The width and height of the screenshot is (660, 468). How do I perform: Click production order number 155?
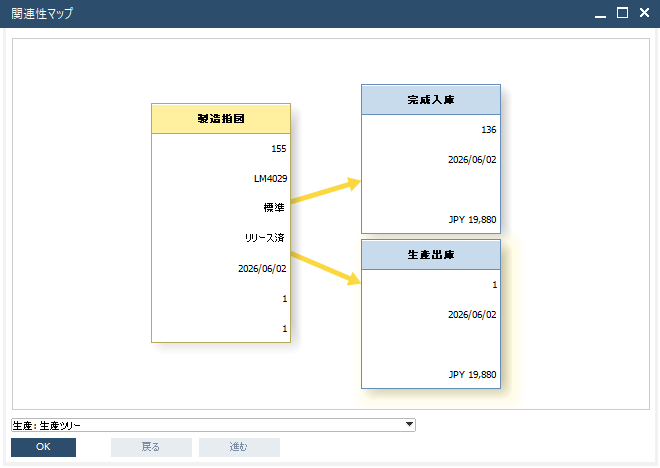279,149
